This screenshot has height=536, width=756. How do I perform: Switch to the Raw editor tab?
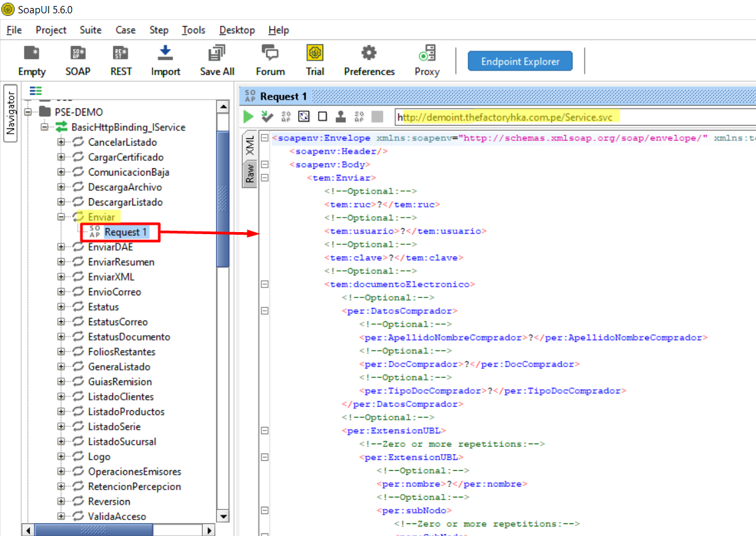[x=250, y=174]
